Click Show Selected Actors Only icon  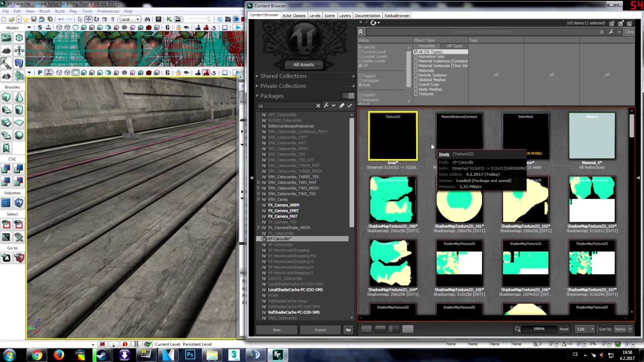tap(7, 225)
